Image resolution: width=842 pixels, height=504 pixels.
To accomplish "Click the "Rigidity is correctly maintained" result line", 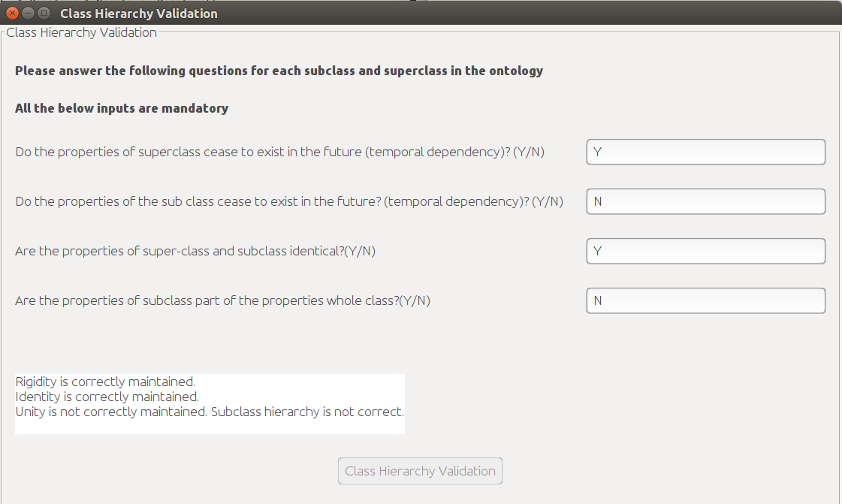I will pyautogui.click(x=105, y=382).
